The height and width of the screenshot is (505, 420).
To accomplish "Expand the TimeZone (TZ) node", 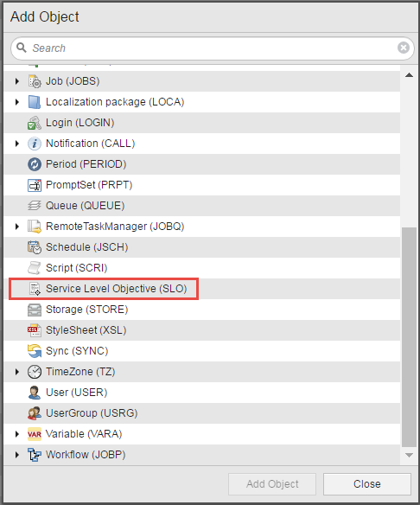I will coord(17,372).
